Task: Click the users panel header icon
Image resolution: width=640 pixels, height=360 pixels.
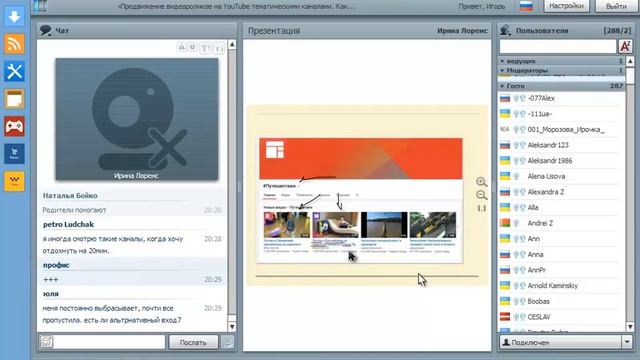Action: (x=505, y=30)
